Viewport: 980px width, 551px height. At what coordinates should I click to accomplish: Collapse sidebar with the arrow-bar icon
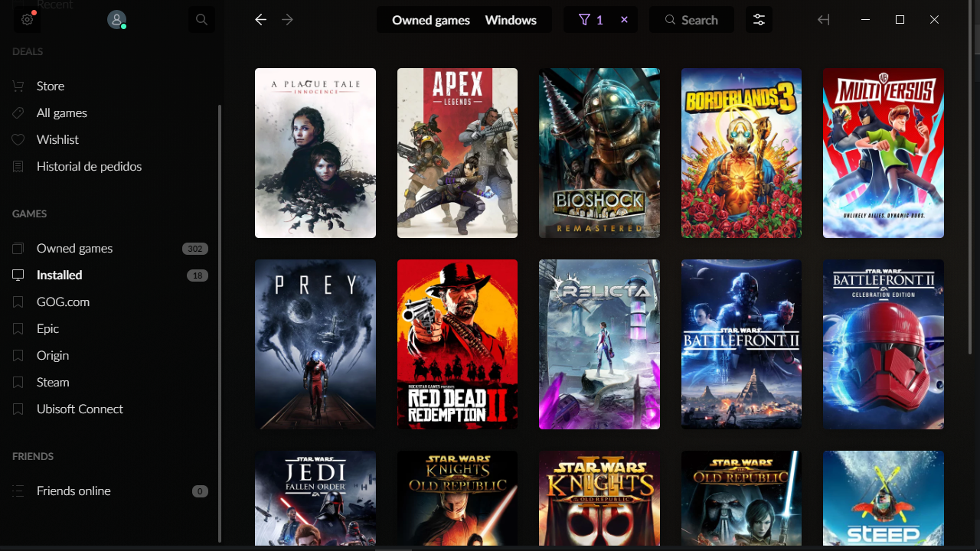(x=824, y=20)
